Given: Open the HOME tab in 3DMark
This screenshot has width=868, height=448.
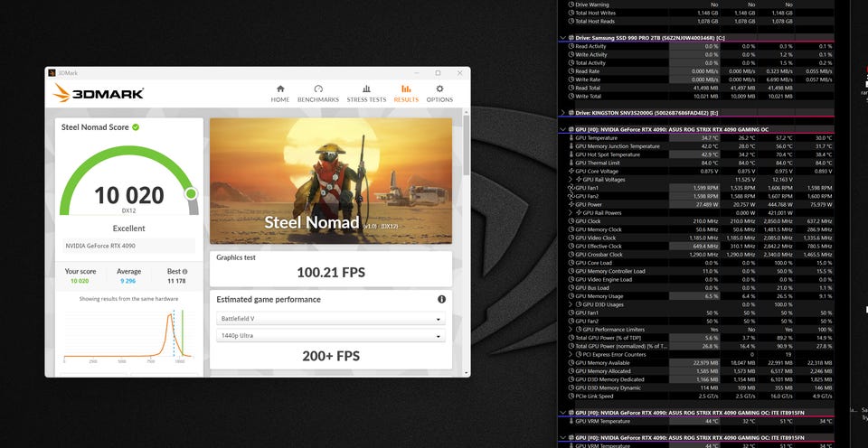Looking at the screenshot, I should coord(280,93).
